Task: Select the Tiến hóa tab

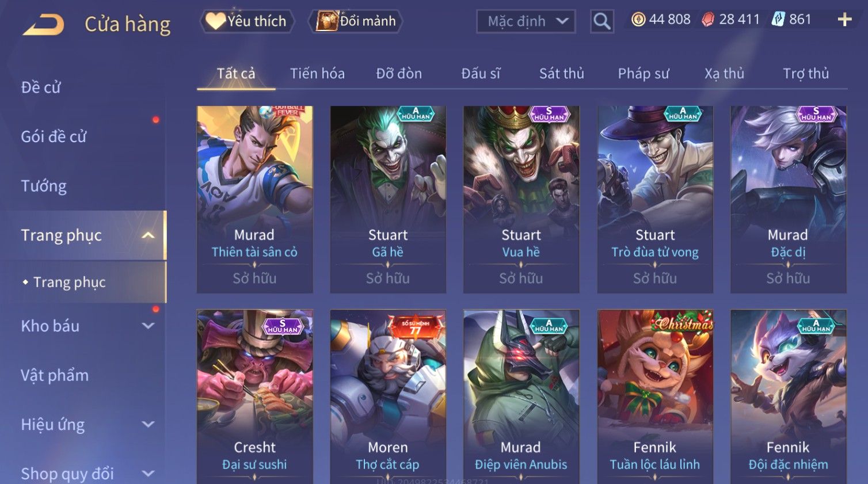Action: coord(317,74)
